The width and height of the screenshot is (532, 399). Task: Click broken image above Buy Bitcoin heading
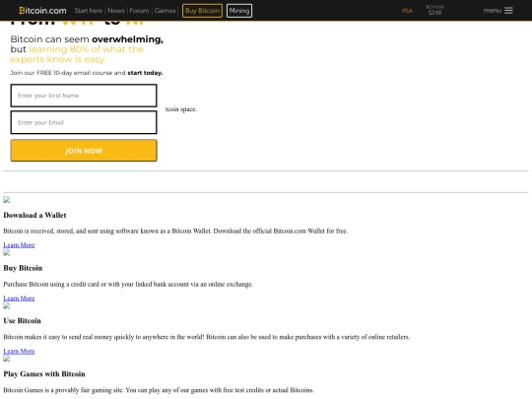pos(7,253)
